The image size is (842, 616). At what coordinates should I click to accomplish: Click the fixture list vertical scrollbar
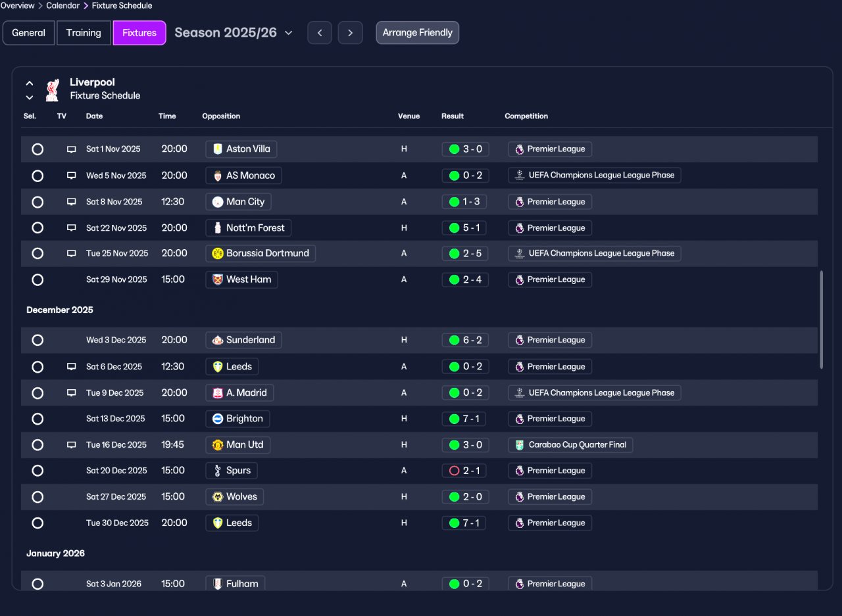(820, 320)
